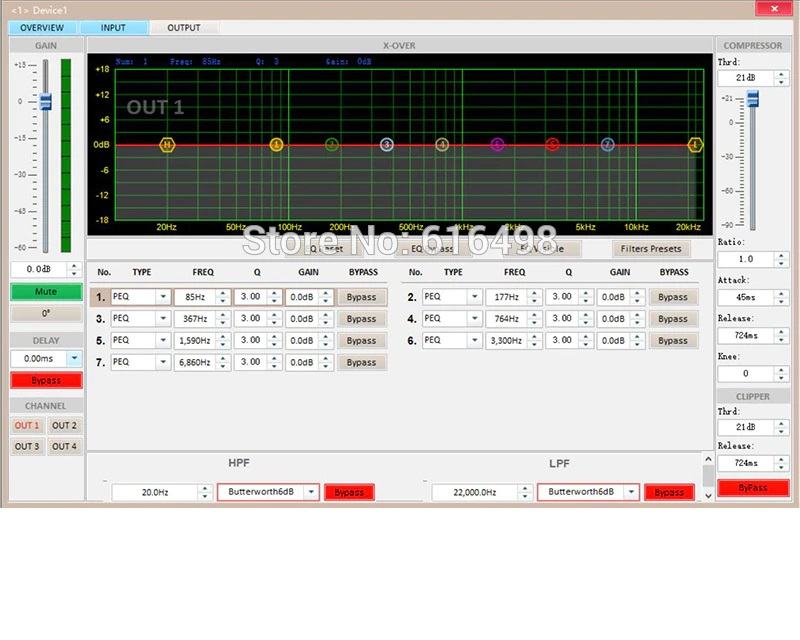
Task: Open the HPF Butterworth6dB filter dropdown
Action: pos(310,492)
